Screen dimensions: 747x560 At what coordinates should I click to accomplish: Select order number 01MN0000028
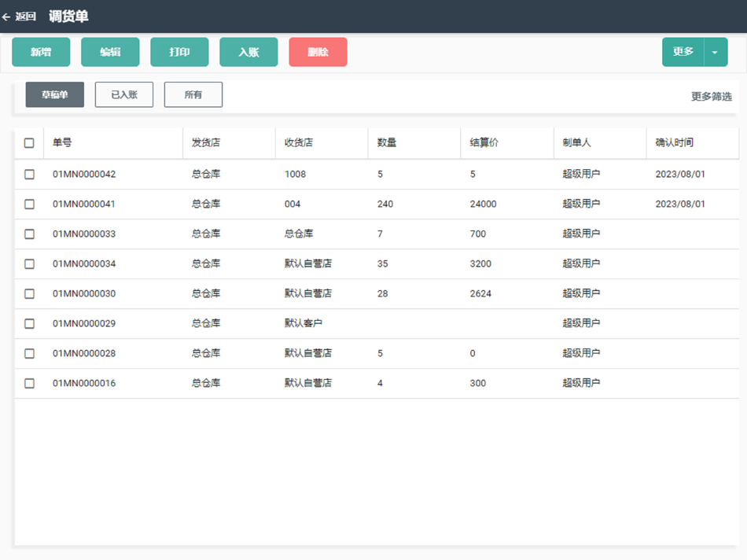(84, 353)
